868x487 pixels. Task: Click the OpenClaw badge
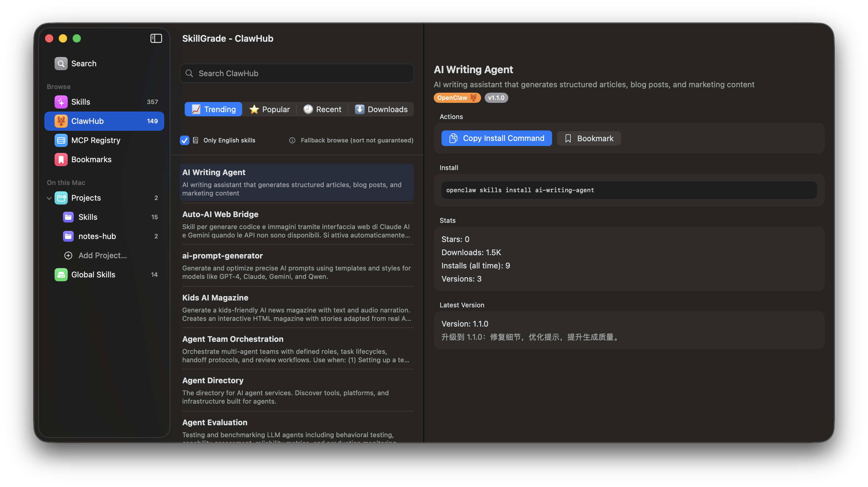[457, 98]
